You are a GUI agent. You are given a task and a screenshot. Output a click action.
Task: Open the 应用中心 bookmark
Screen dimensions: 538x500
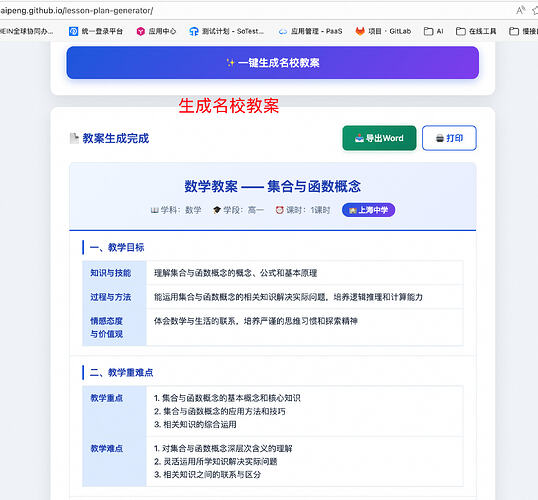tap(156, 31)
